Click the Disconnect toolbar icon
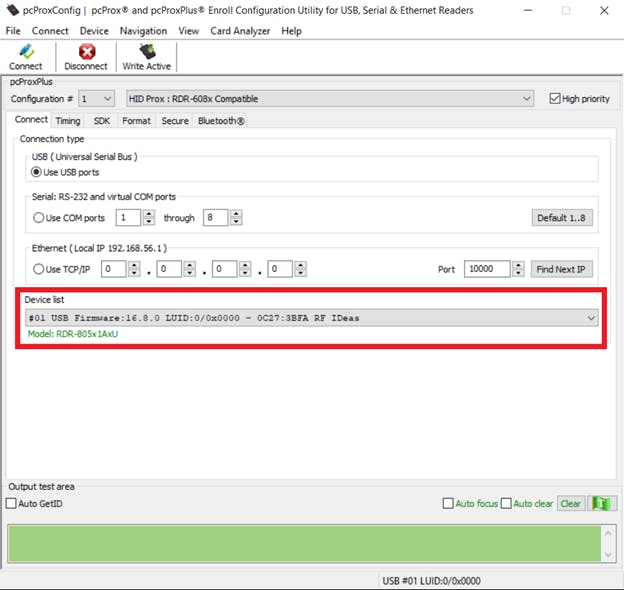This screenshot has height=590, width=624. [x=86, y=58]
